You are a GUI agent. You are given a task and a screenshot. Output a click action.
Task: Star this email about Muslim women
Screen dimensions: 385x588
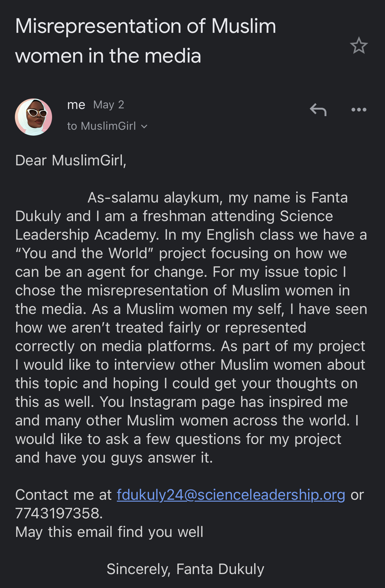359,46
